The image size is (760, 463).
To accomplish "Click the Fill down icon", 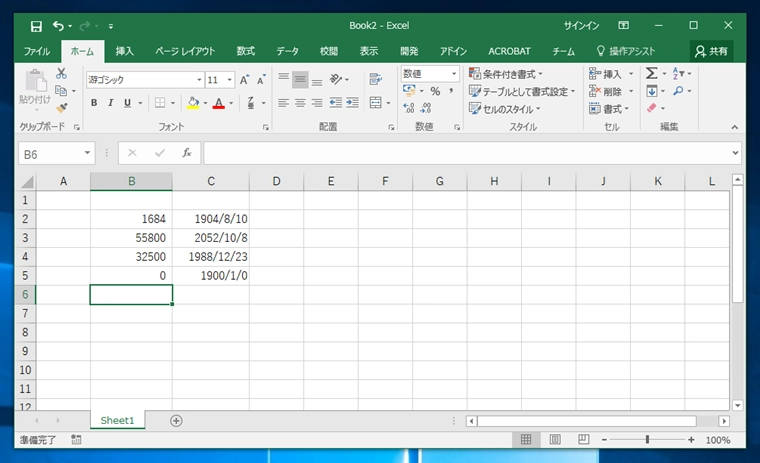I will (652, 91).
